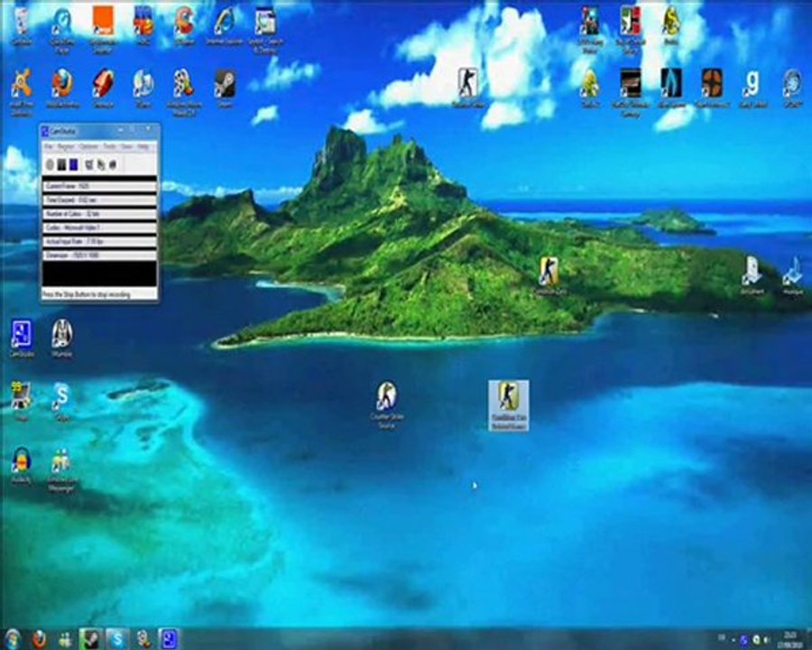
Task: Select the CCleaner desktop shortcut
Action: 184,26
